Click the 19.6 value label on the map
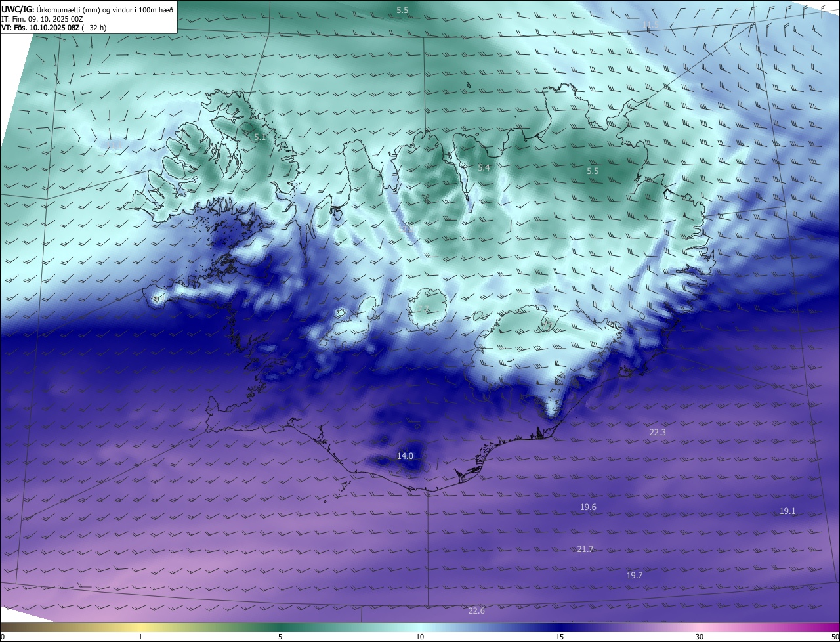Screen dimensions: 840x642 [x=588, y=507]
